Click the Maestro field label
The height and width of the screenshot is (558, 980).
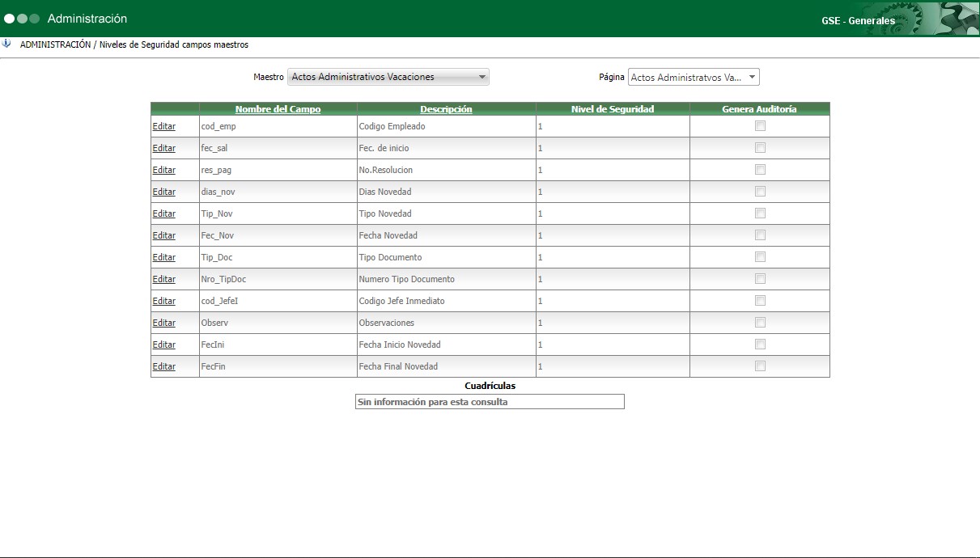coord(269,78)
